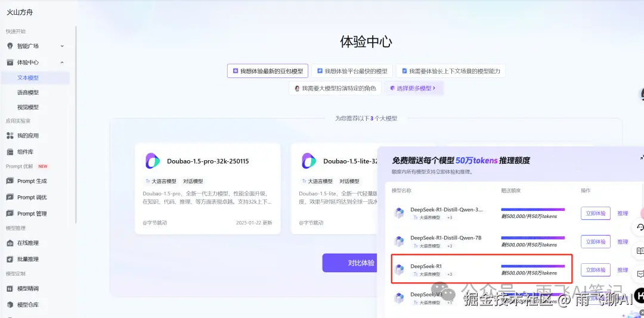Click the Doubao-1.5-pro-32k model logo
Viewport: 644px width, 318px height.
[x=153, y=161]
